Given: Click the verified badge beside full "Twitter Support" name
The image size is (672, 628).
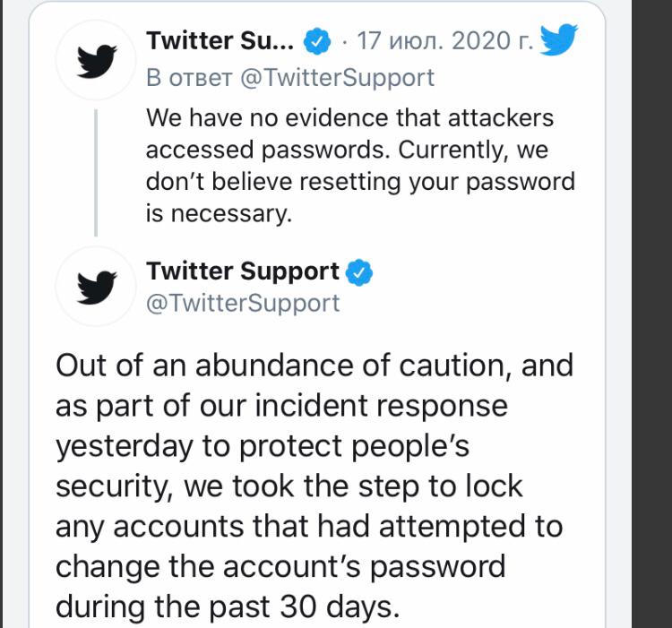Looking at the screenshot, I should click(359, 271).
